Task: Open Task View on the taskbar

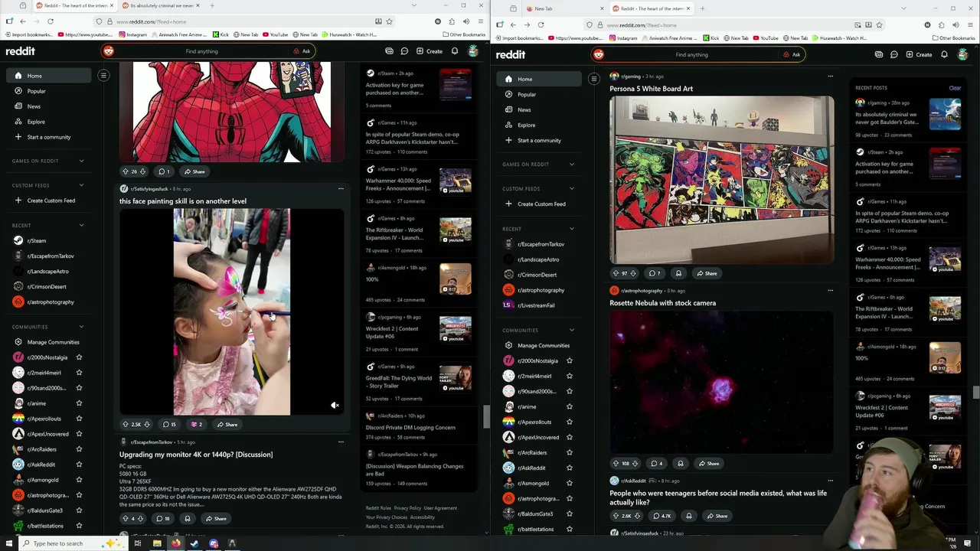Action: pos(138,543)
